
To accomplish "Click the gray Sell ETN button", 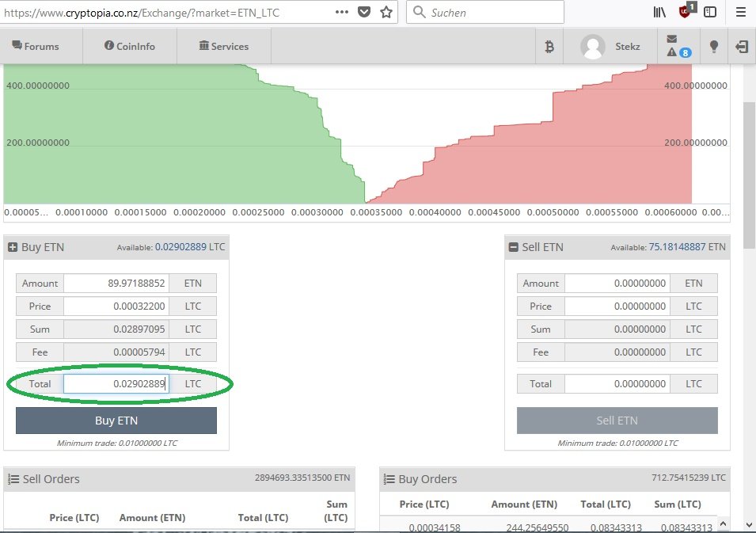I will tap(617, 421).
